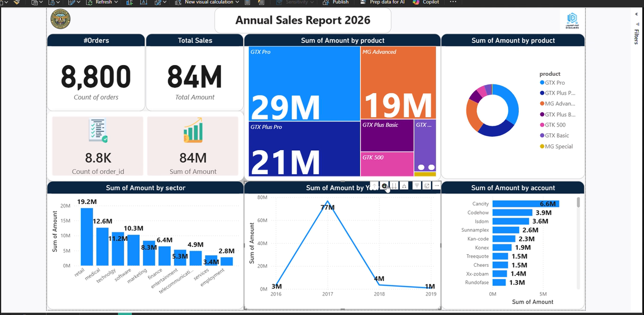Click the 77M peak point for 2017
Screen dimensions: 644x315
pyautogui.click(x=327, y=201)
